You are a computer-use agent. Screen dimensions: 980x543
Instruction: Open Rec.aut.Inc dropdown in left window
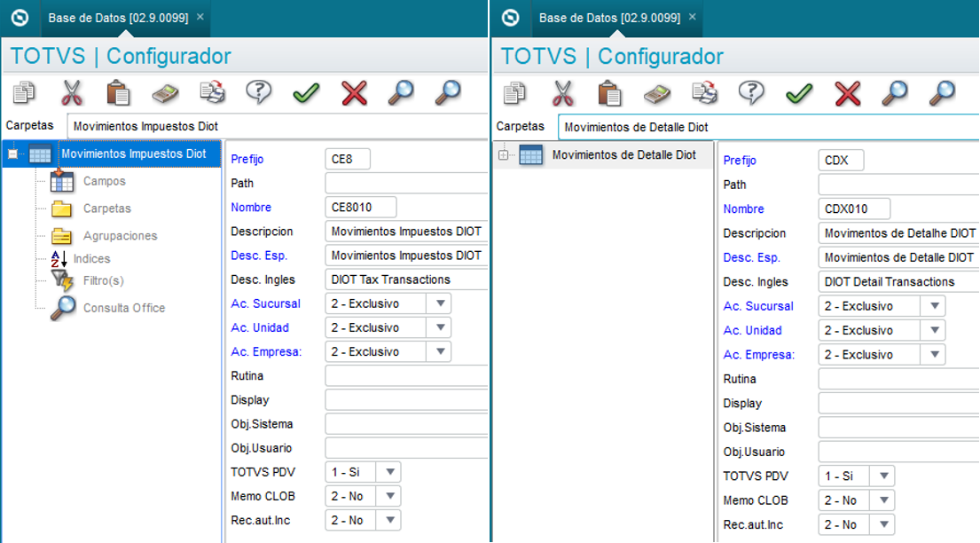point(390,521)
